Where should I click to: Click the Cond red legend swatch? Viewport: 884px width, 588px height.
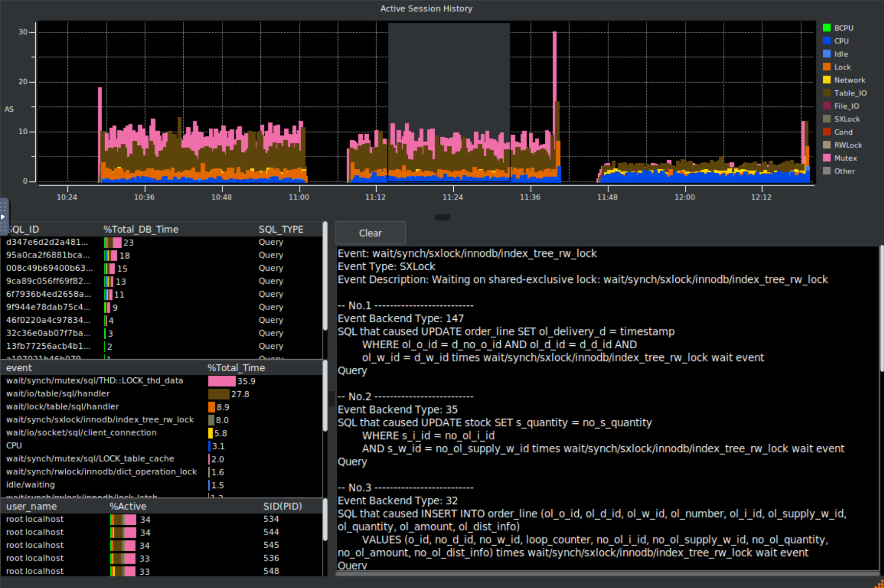pyautogui.click(x=827, y=132)
